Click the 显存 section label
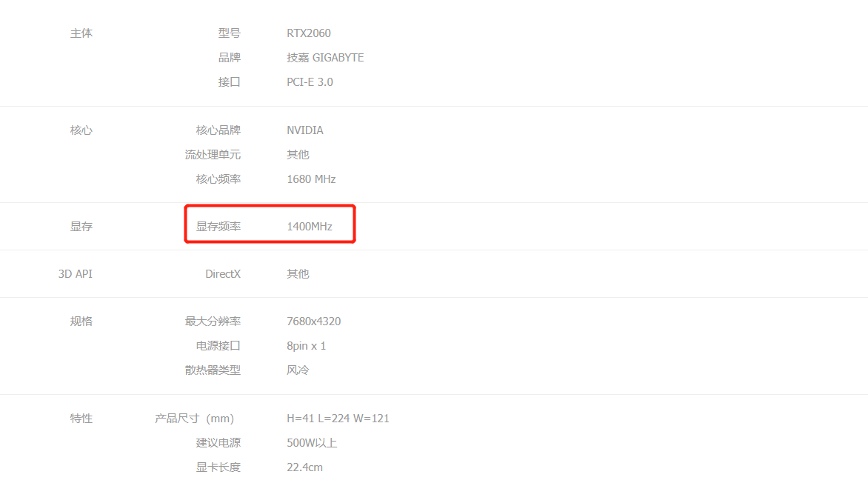This screenshot has height=483, width=868. click(81, 227)
